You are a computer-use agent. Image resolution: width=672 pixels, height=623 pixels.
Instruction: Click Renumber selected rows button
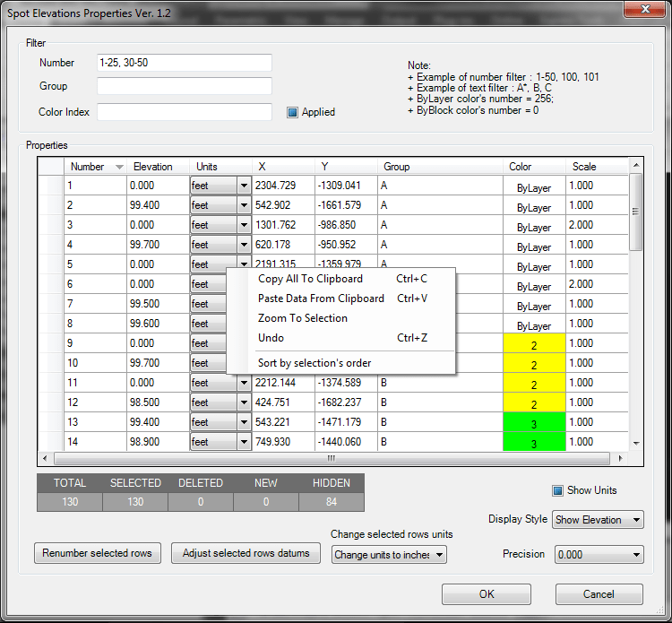click(98, 553)
